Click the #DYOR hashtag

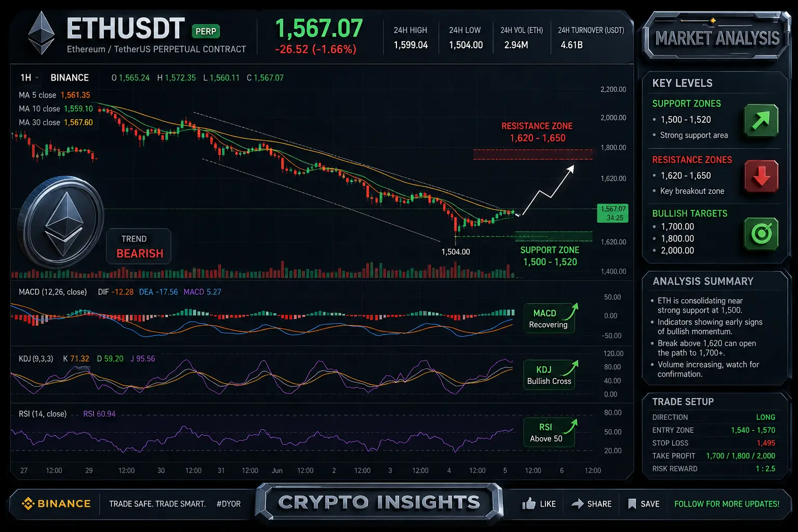(x=229, y=504)
